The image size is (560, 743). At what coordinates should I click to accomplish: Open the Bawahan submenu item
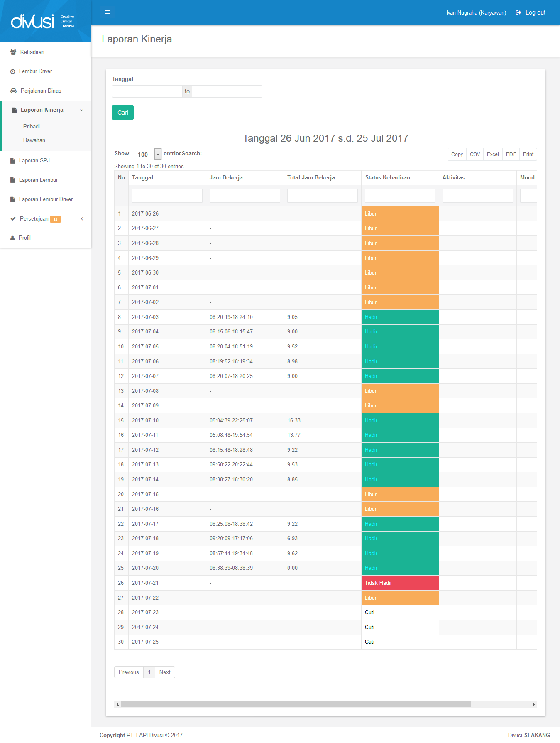tap(34, 140)
